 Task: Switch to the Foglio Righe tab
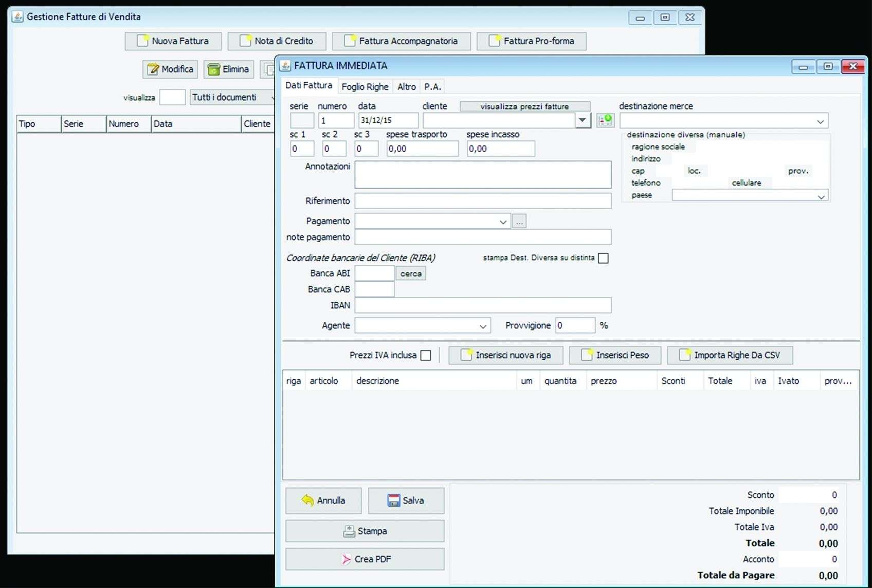(365, 87)
